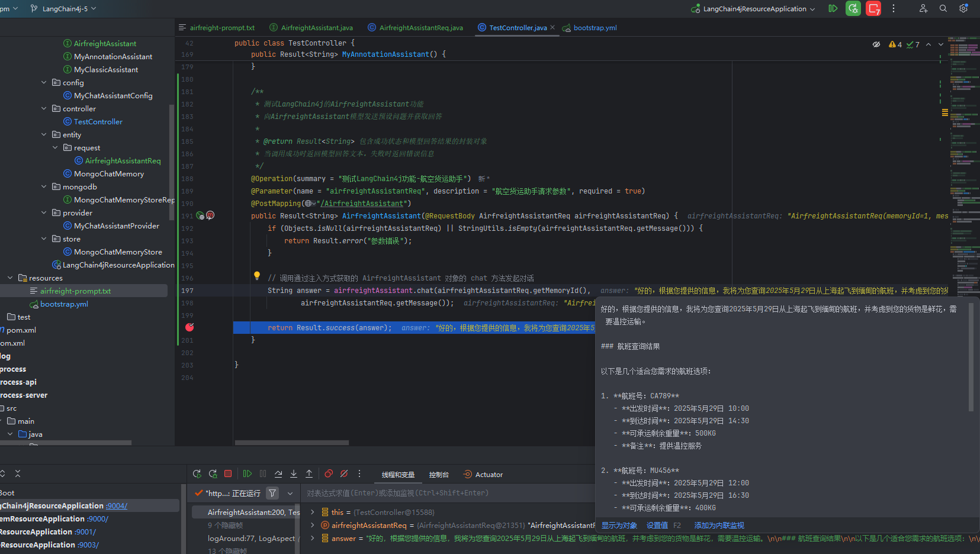
Task: Click the Step Over icon
Action: [x=278, y=474]
